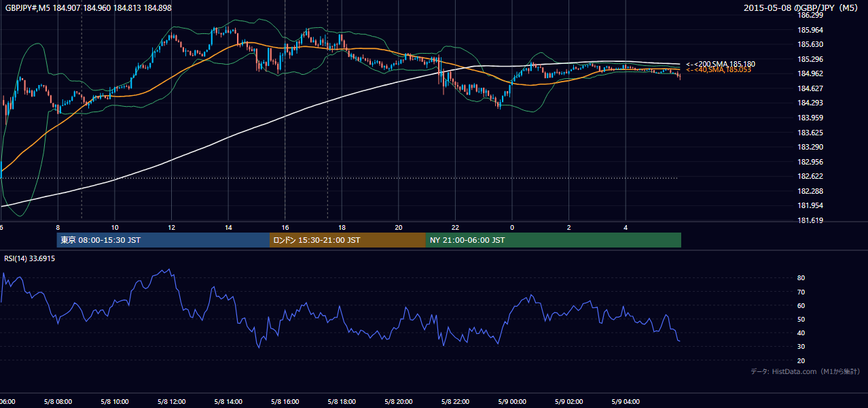Click hour label 16 under the price chart
This screenshot has height=408, width=868.
tap(285, 227)
